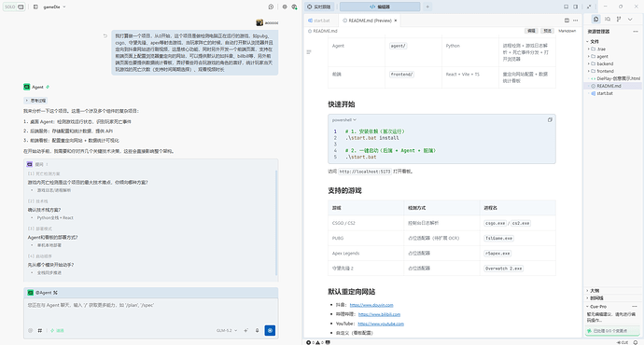Toggle the right side panel layout icon
The width and height of the screenshot is (644, 345).
(576, 7)
